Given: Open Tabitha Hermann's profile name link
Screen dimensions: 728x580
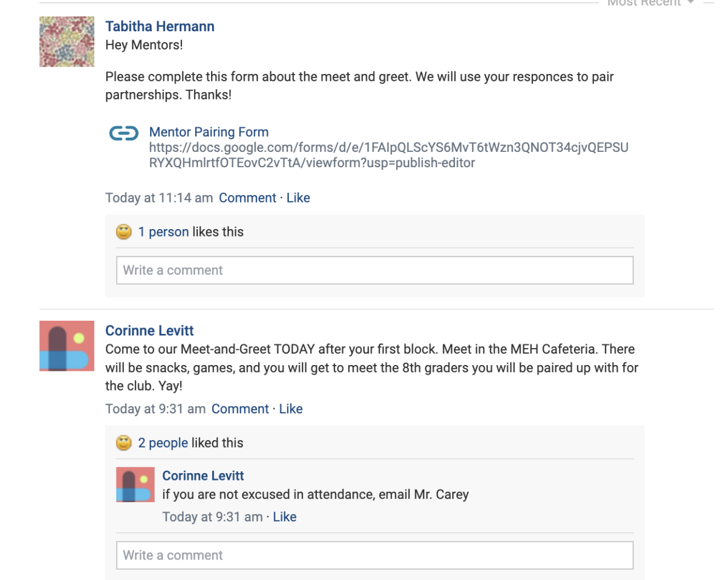Looking at the screenshot, I should (x=160, y=27).
